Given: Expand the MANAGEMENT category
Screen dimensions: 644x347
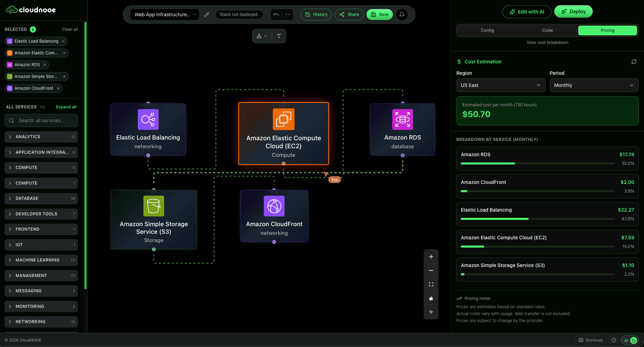Looking at the screenshot, I should click(41, 276).
